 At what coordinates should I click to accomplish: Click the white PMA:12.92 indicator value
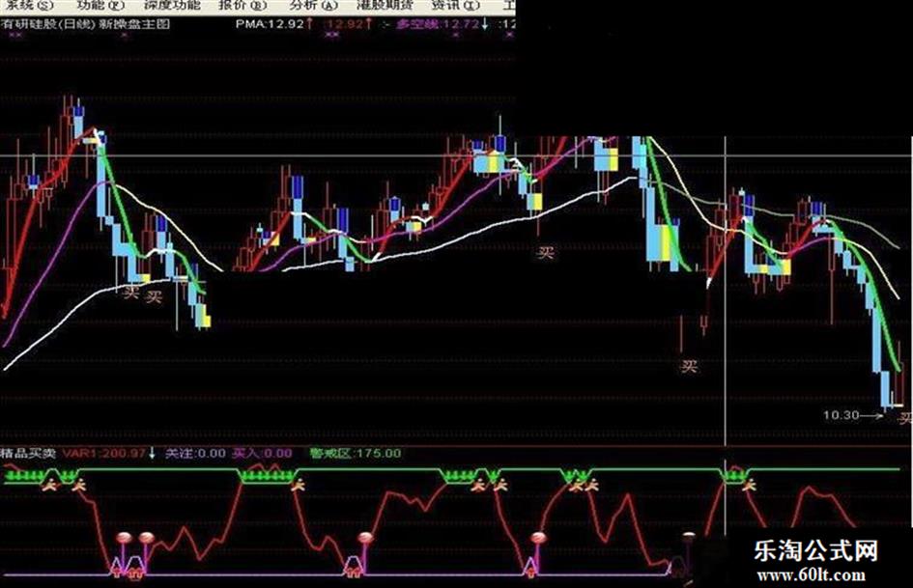(270, 24)
